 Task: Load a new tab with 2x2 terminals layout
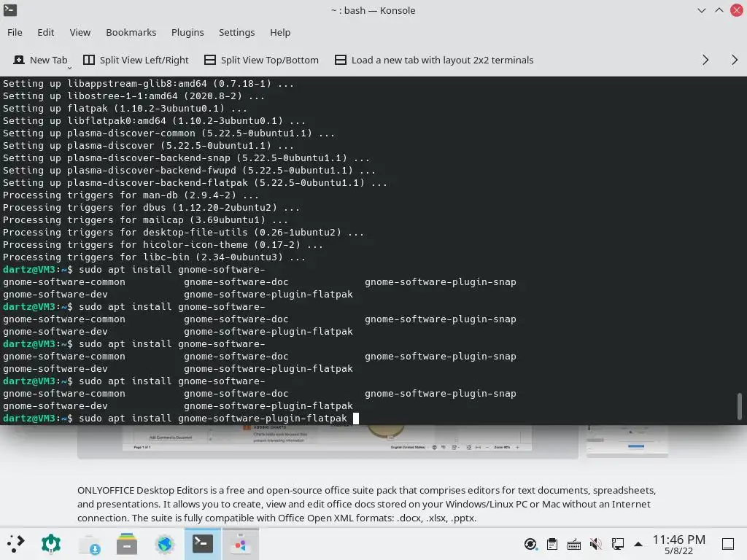pyautogui.click(x=434, y=60)
